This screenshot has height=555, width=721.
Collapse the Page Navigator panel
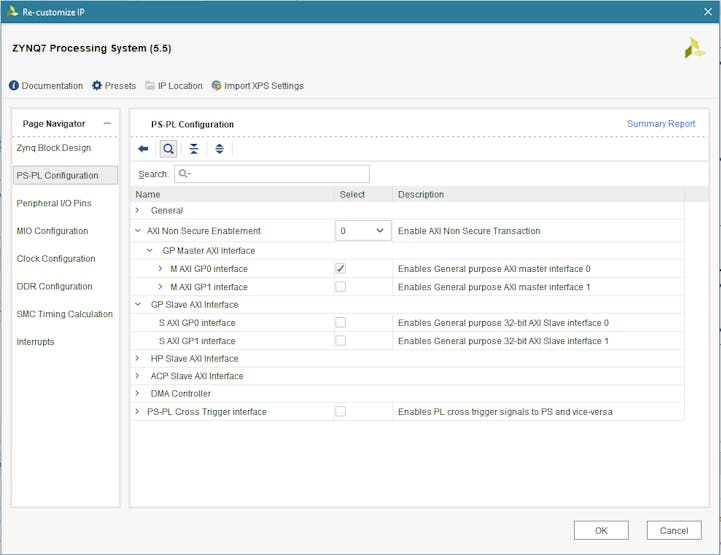click(x=107, y=123)
